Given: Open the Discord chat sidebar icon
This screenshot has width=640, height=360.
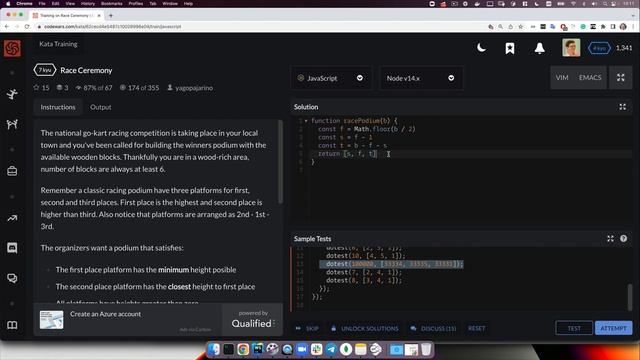Looking at the screenshot, I should pyautogui.click(x=12, y=248).
